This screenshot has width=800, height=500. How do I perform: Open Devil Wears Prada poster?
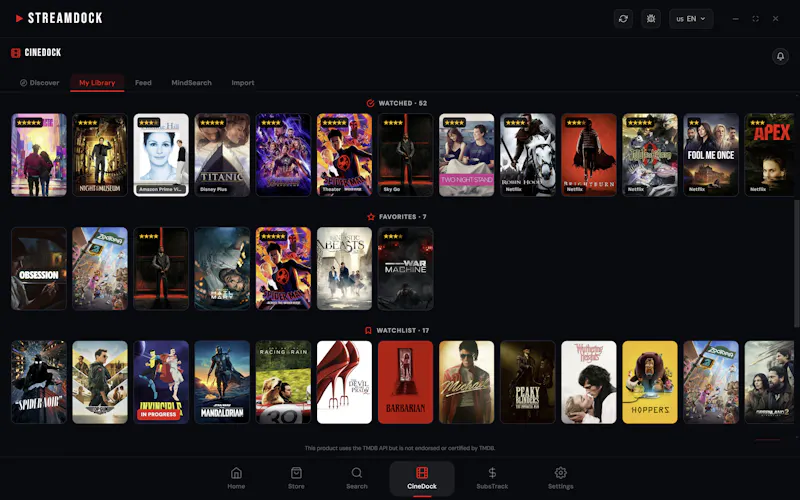point(344,382)
